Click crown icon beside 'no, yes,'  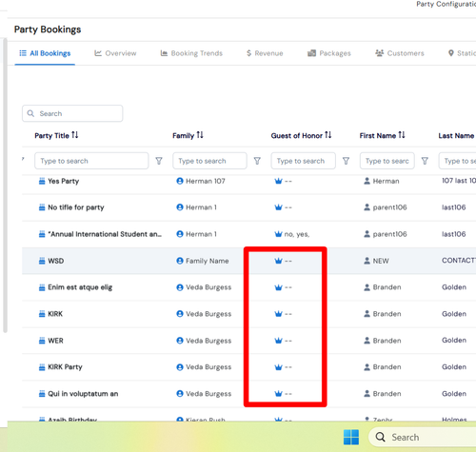pos(278,234)
